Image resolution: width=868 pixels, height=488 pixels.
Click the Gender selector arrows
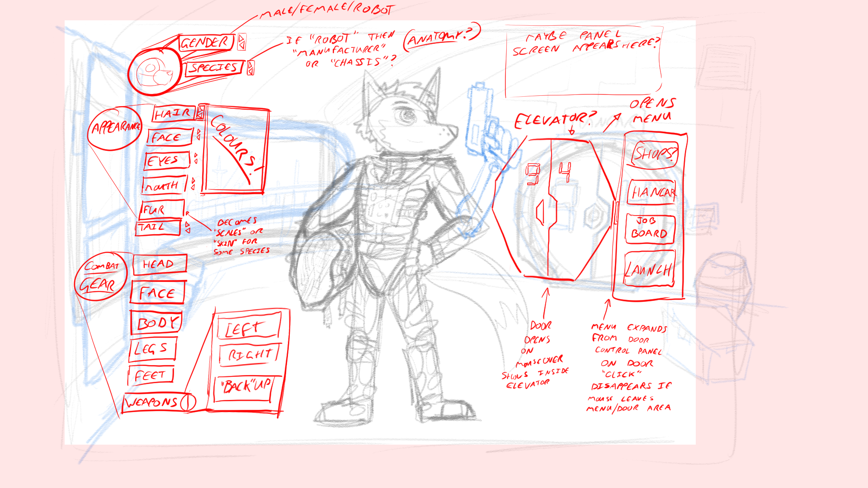(242, 42)
